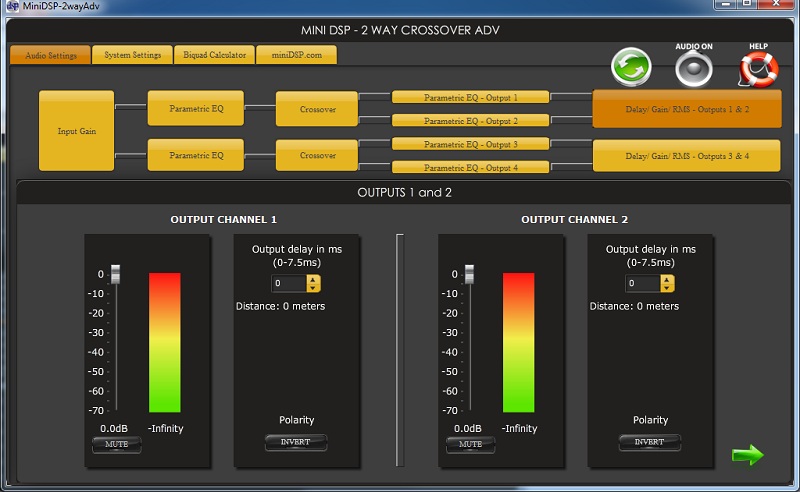This screenshot has height=492, width=800.
Task: Select the Input Gain block
Action: click(77, 131)
